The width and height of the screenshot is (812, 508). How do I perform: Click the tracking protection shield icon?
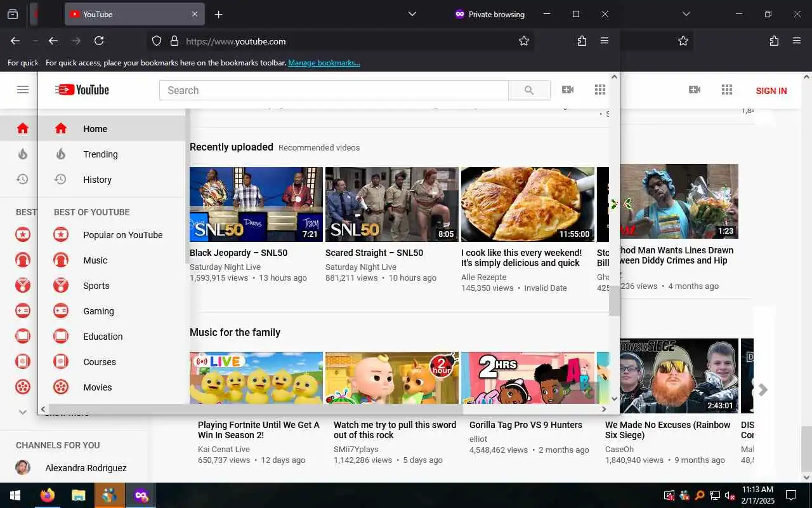click(x=157, y=41)
